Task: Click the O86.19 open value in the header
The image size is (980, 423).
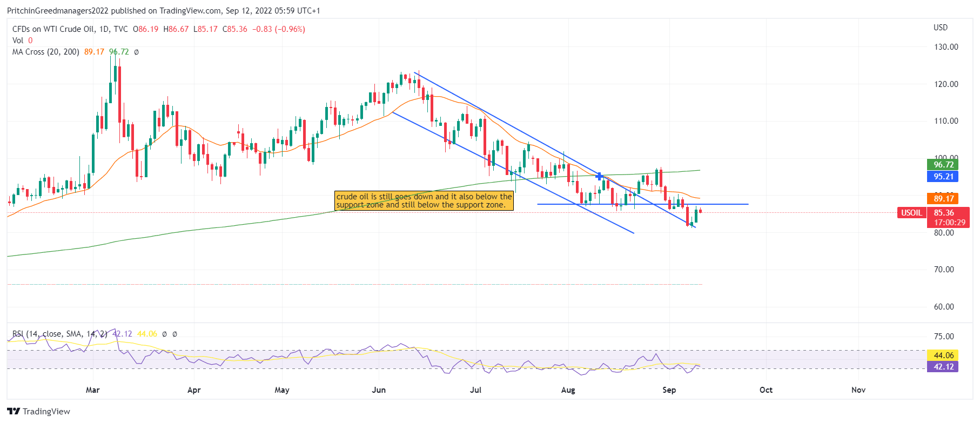Action: click(x=146, y=29)
